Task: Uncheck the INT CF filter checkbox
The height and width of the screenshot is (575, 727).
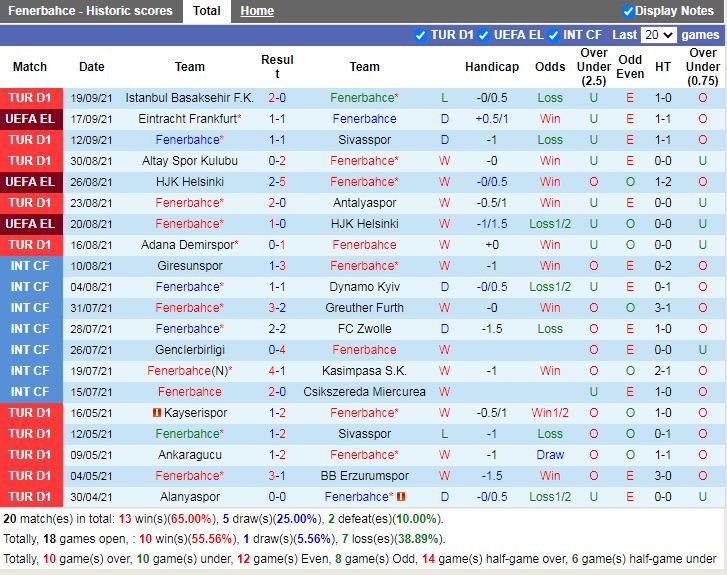Action: [553, 35]
